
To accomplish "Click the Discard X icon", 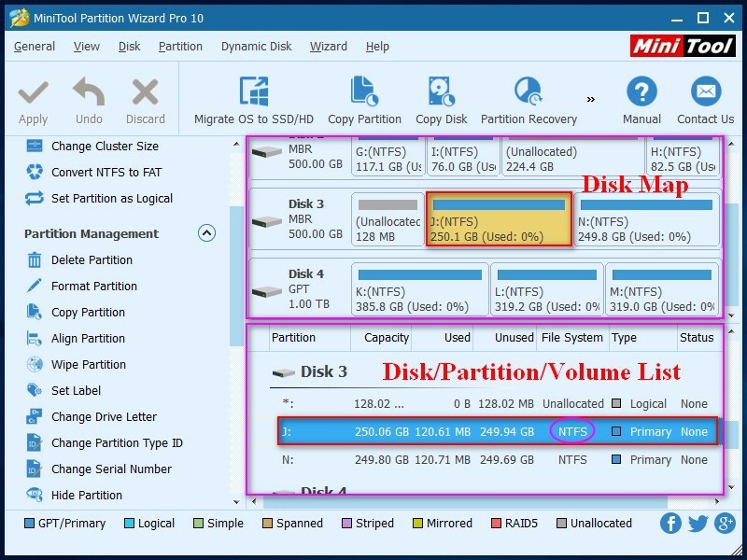I will coord(146,91).
